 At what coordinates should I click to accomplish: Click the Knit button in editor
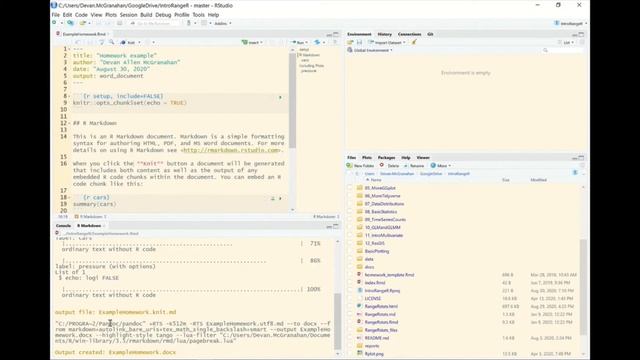coord(128,42)
